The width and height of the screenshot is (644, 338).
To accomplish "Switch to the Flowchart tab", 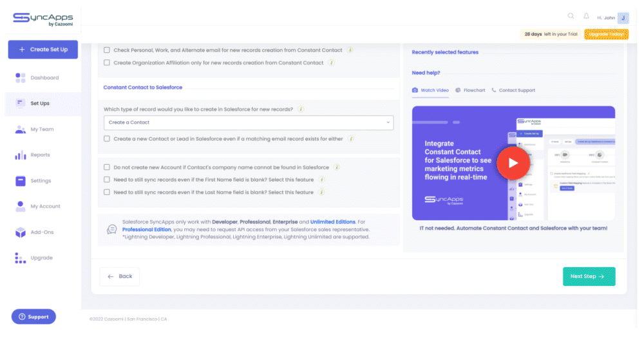I will point(470,90).
